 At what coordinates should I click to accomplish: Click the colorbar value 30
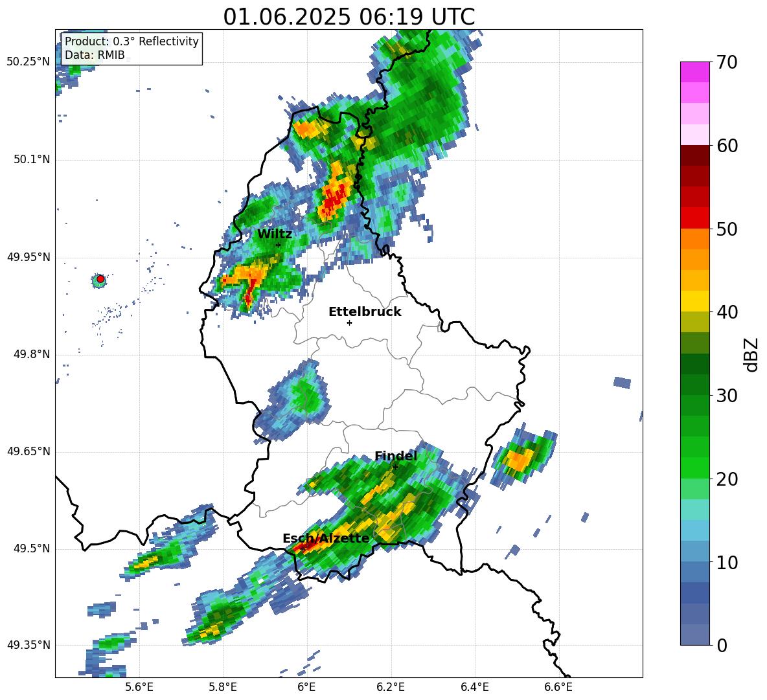[727, 396]
